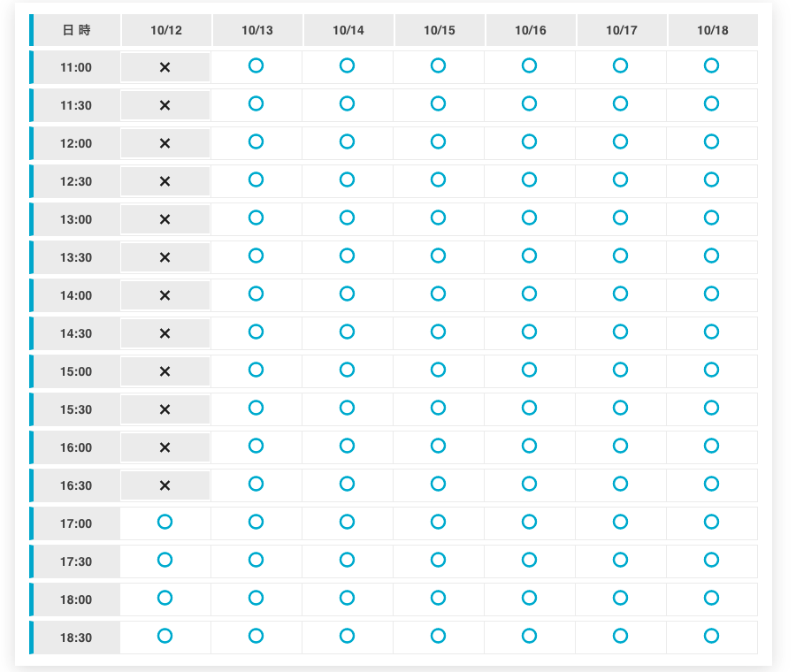The height and width of the screenshot is (672, 796).
Task: Click the 10/18 date column header
Action: click(x=713, y=30)
